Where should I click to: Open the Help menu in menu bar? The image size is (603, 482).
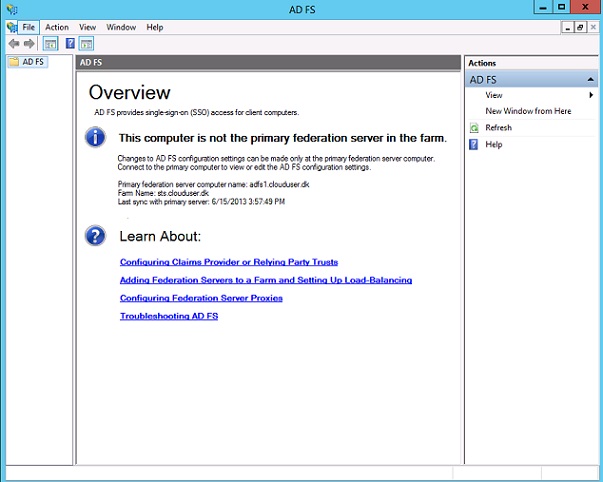click(x=155, y=27)
